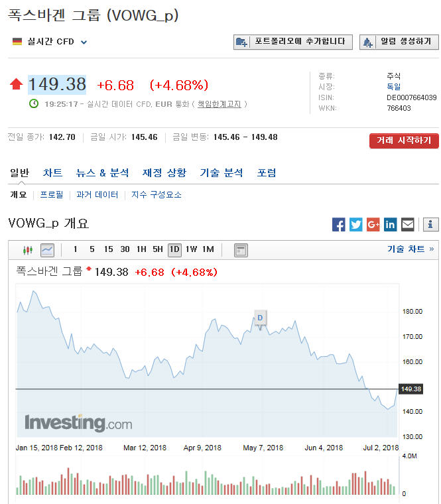This screenshot has height=504, width=441.
Task: Open the 차트 tab
Action: (x=53, y=173)
